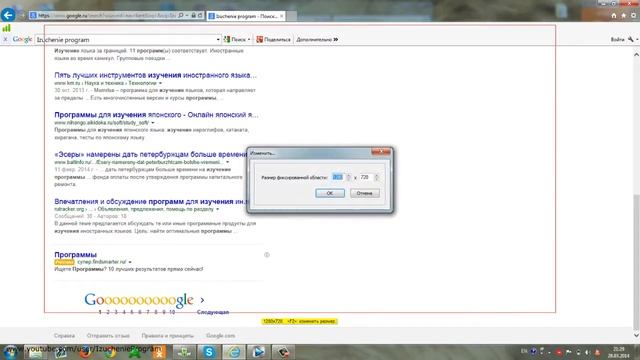640x360 pixels.
Task: Click the search magnifier in address bar
Action: pos(181,16)
